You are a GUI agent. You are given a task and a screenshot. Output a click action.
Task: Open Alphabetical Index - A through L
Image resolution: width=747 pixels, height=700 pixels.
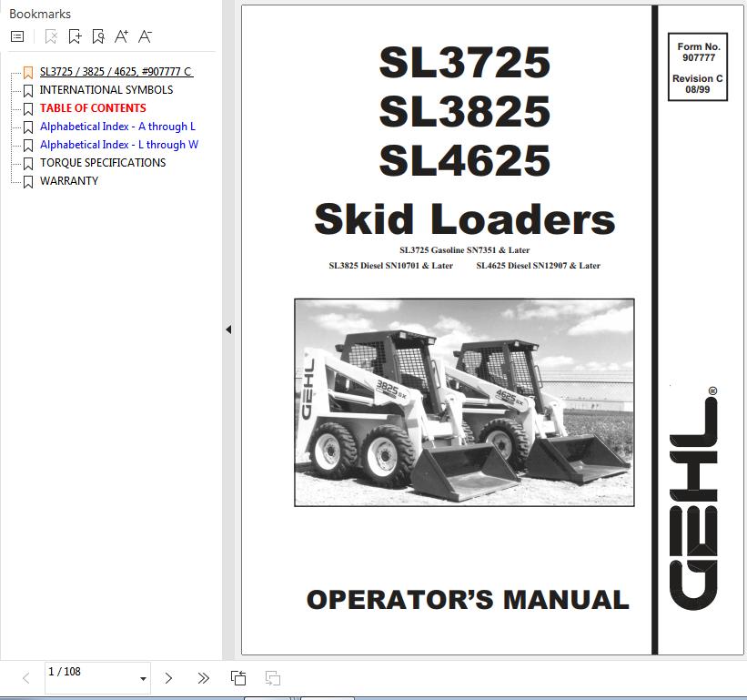coord(117,127)
